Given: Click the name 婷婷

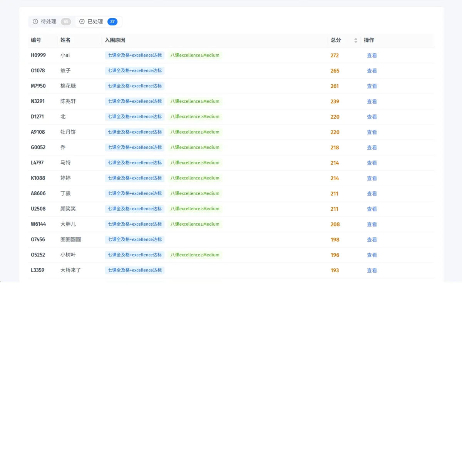Looking at the screenshot, I should 65,178.
